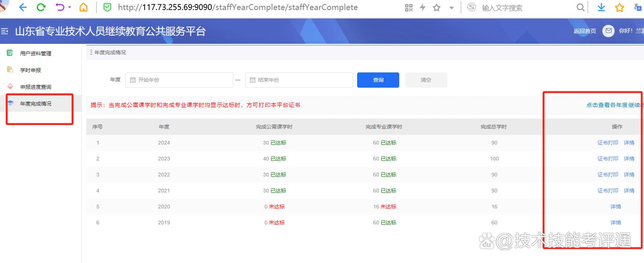Screen dimensions: 644x263
Task: Click 返回首页 link in header
Action: (584, 31)
